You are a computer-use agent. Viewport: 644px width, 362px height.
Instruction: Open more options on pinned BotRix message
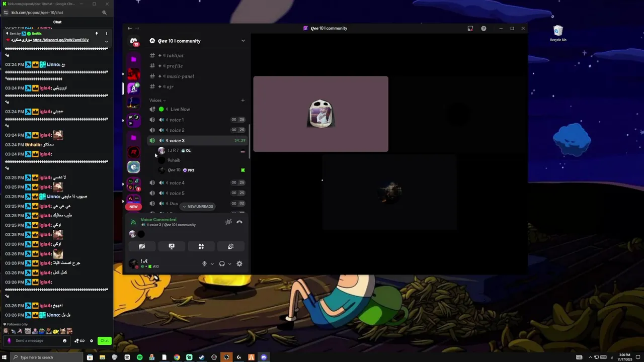[x=106, y=34]
